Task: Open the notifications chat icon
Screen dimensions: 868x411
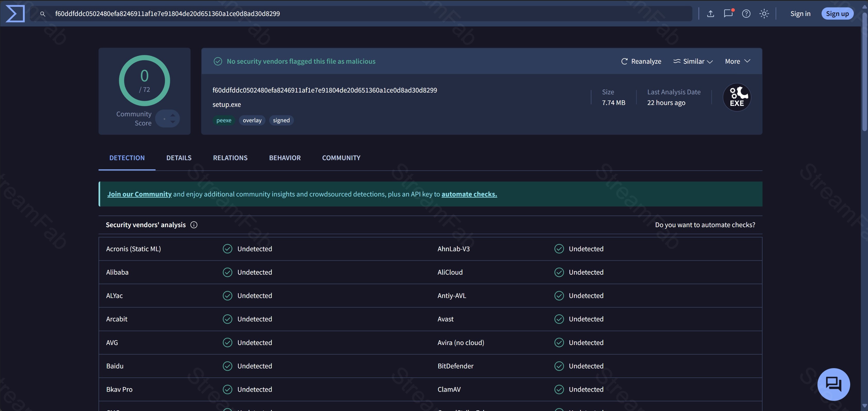Action: (728, 13)
